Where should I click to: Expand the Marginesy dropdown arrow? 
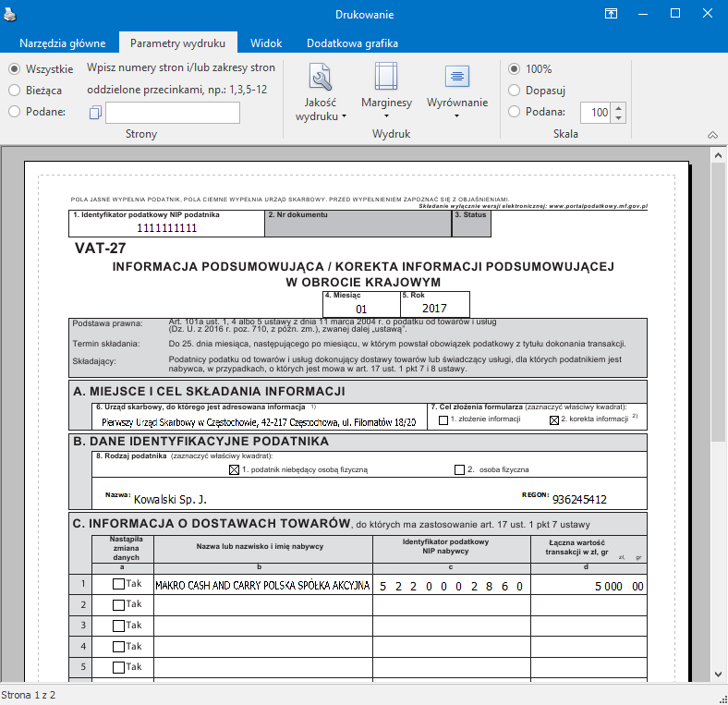386,116
